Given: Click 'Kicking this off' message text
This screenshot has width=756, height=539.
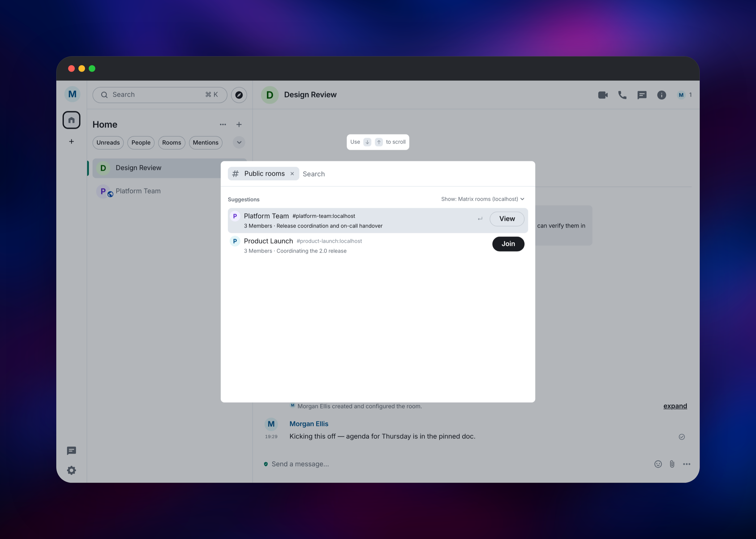Looking at the screenshot, I should pos(382,436).
